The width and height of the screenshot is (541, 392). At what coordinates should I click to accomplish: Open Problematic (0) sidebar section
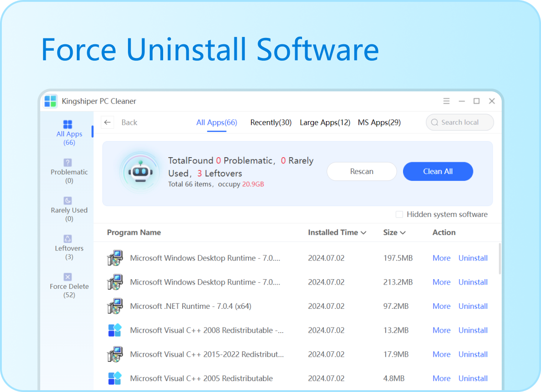coord(69,171)
